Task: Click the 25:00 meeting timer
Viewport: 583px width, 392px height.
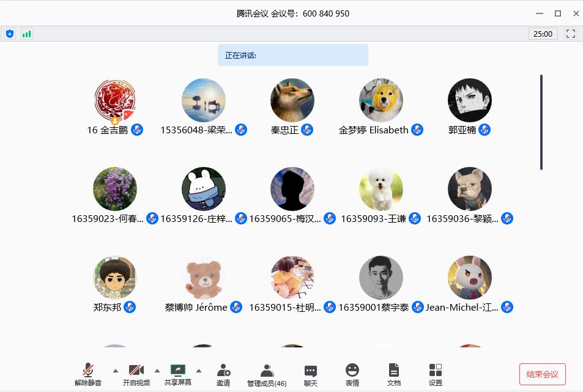Action: (x=543, y=34)
